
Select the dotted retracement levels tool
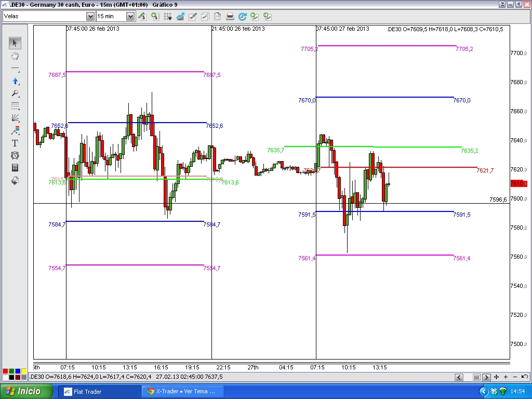coord(15,106)
